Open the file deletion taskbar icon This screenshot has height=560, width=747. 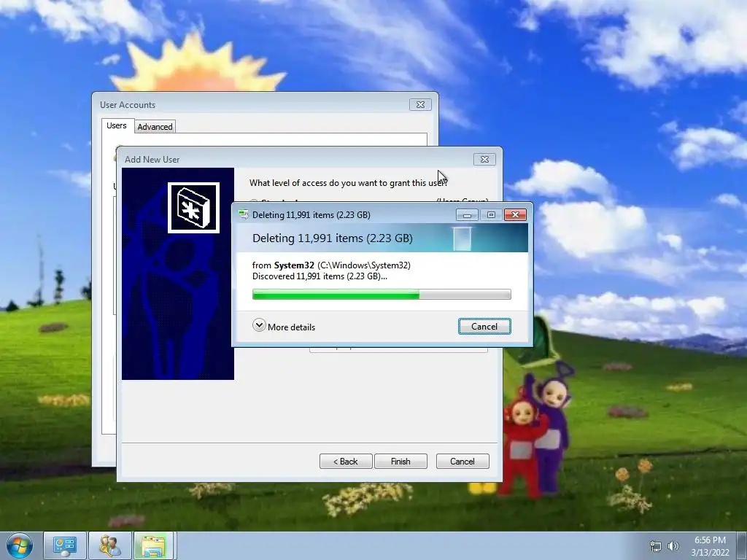tap(155, 545)
